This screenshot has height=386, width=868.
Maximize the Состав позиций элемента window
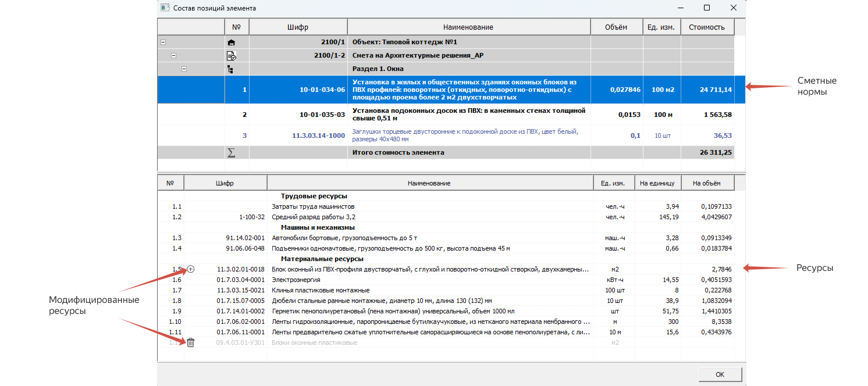(706, 8)
